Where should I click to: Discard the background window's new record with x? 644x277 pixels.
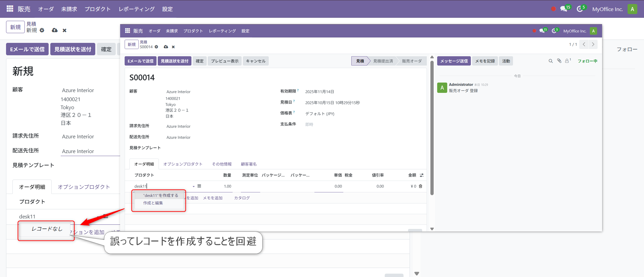tap(64, 30)
